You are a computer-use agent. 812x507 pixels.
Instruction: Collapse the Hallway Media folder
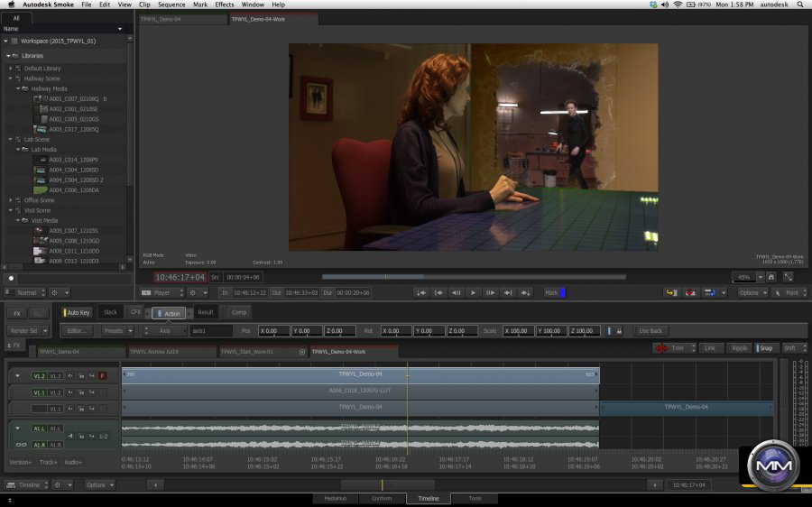tap(19, 88)
